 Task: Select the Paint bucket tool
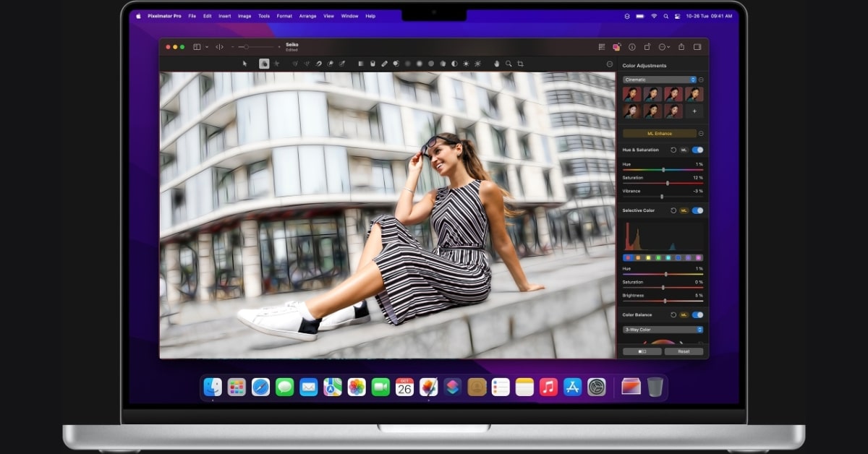pos(373,64)
